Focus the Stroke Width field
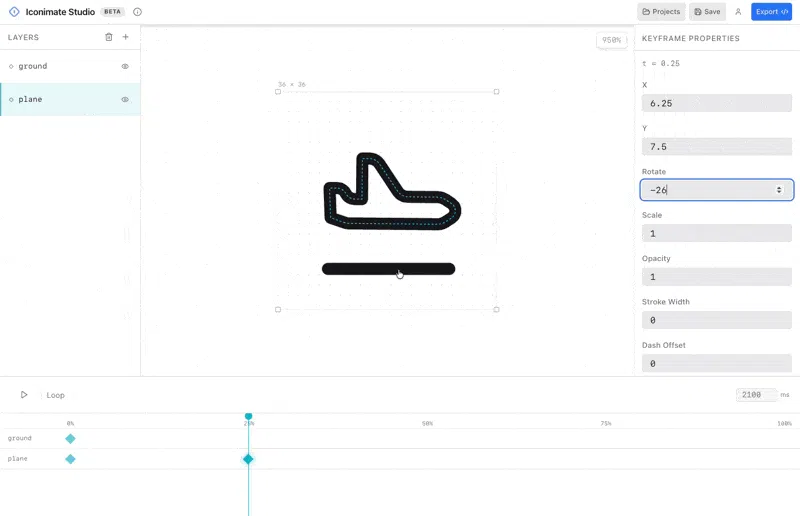The image size is (800, 516). 716,320
